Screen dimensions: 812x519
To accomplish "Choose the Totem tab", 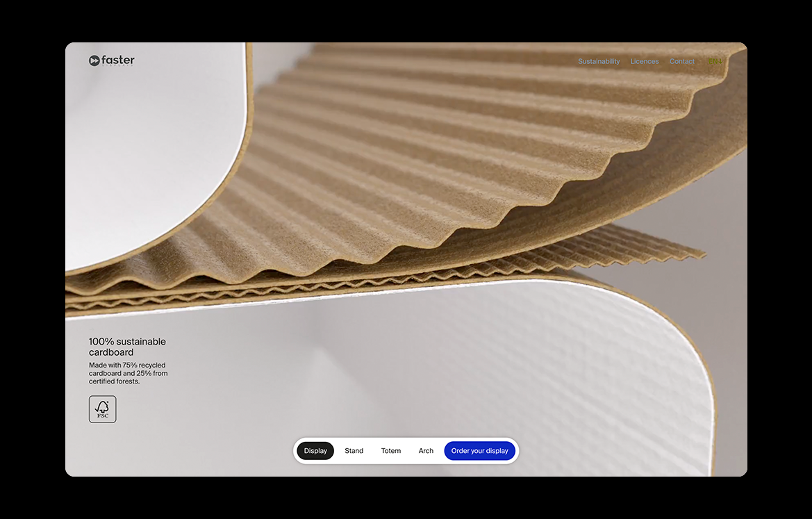I will [x=391, y=451].
